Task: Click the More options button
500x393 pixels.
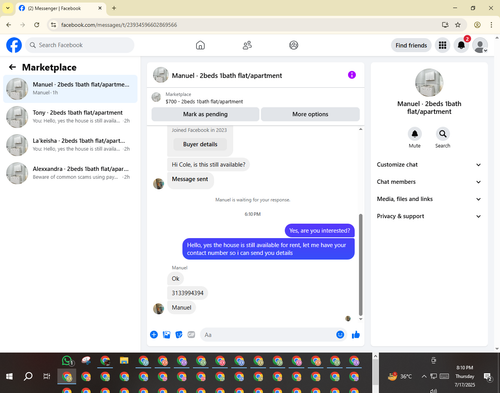Action: [310, 114]
